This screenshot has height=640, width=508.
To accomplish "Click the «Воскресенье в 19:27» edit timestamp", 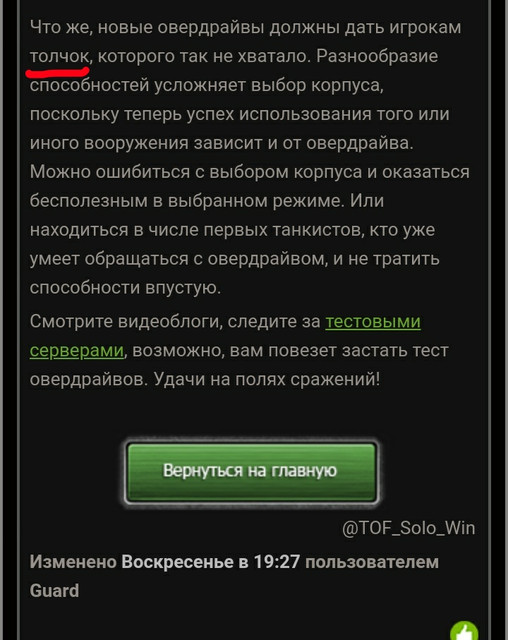I will tap(211, 562).
